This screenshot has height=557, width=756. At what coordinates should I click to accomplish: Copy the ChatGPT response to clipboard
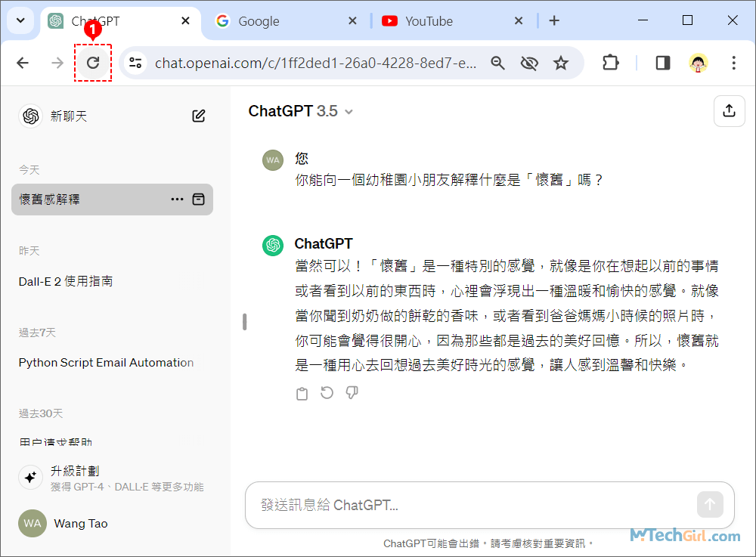pos(302,393)
